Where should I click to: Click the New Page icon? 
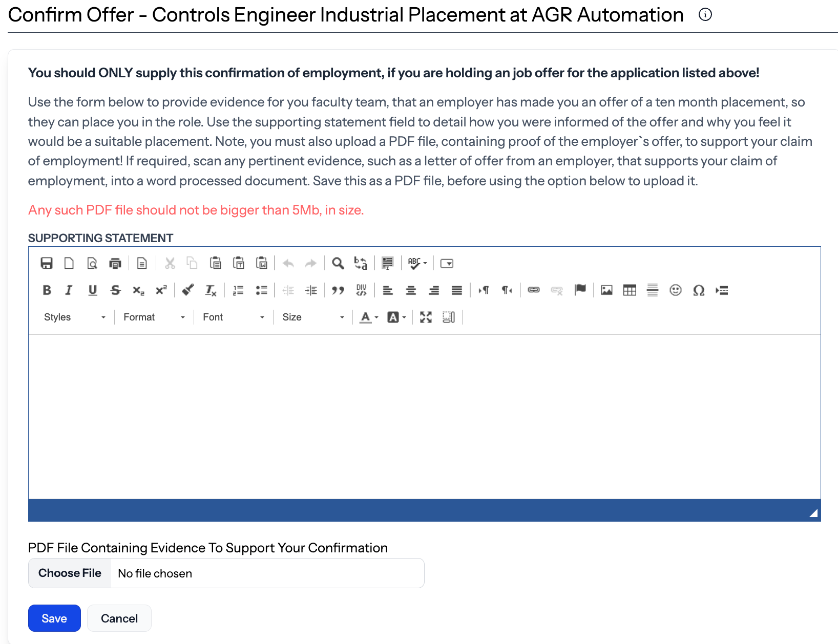click(69, 263)
